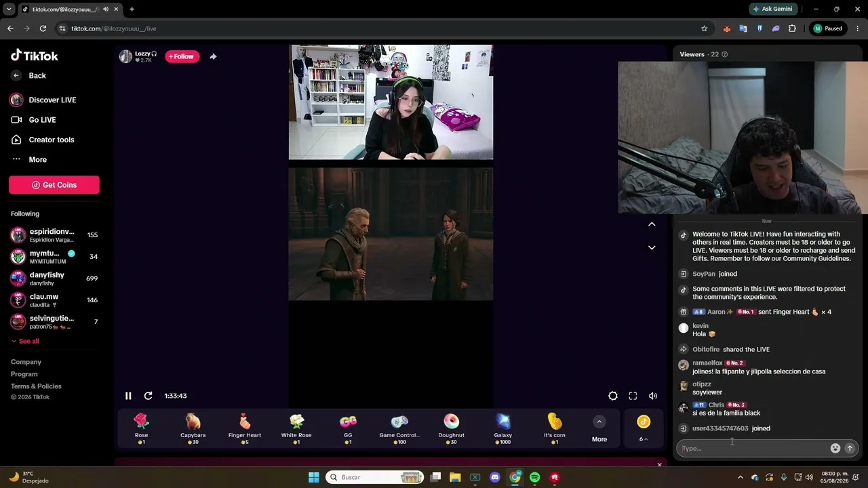Screen dimensions: 868x488
Task: Open user kevin's chat avatar
Action: coord(684,328)
